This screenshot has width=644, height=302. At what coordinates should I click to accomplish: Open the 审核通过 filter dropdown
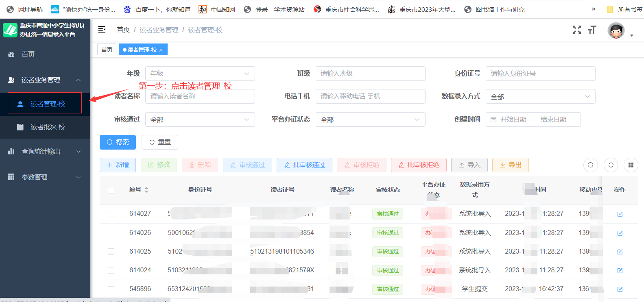pyautogui.click(x=200, y=119)
